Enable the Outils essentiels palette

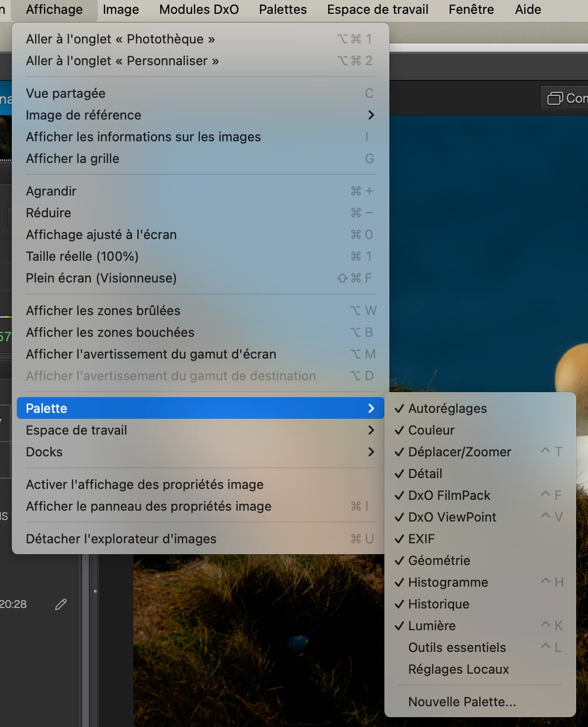tap(457, 647)
